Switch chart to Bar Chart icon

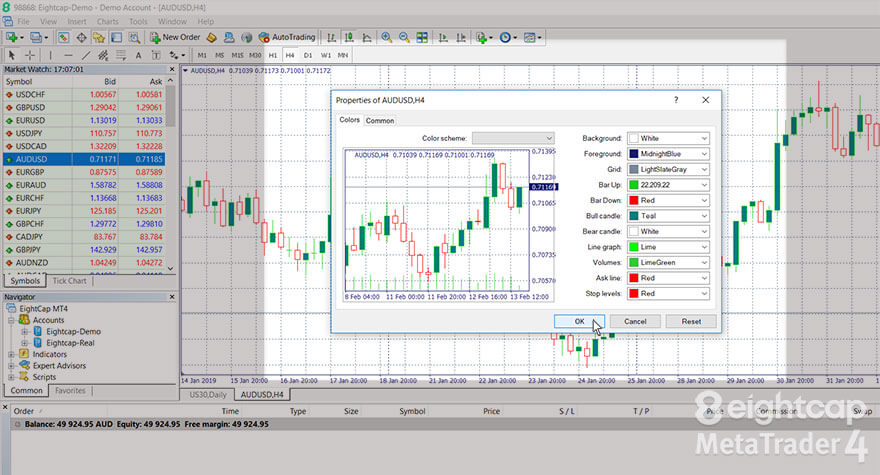[331, 37]
